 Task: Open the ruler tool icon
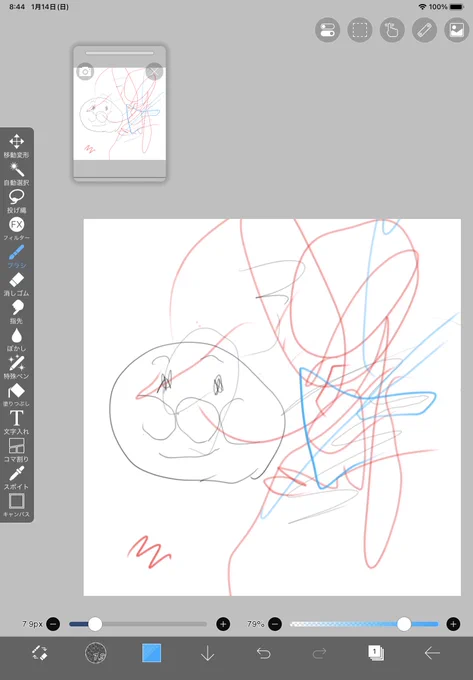click(x=424, y=30)
